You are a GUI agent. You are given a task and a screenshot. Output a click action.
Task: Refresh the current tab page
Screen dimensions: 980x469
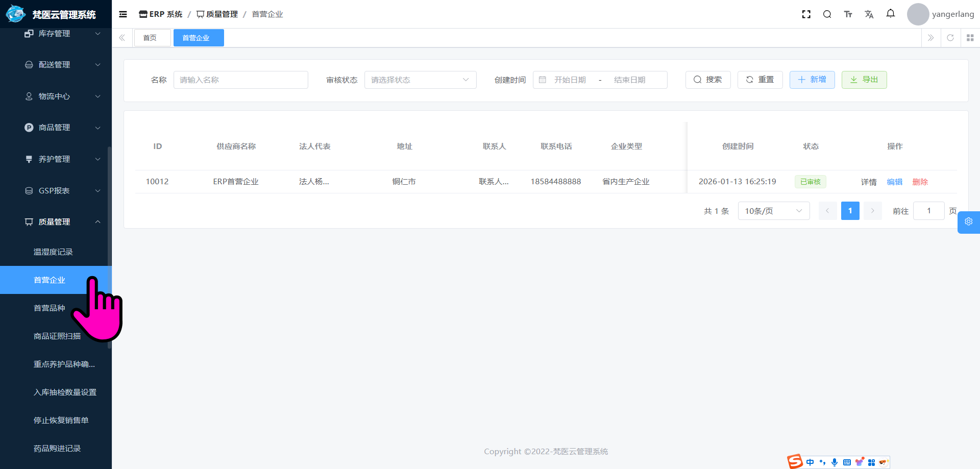tap(950, 38)
